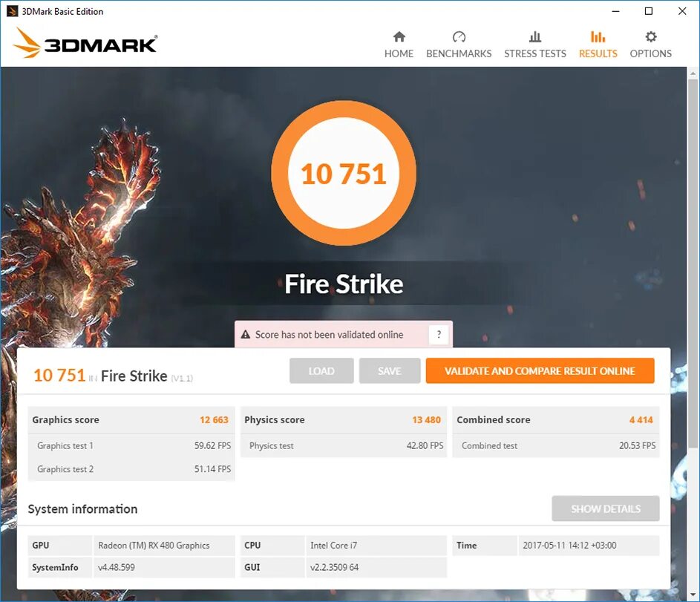The width and height of the screenshot is (700, 602).
Task: Click the Results bars icon
Action: click(598, 36)
